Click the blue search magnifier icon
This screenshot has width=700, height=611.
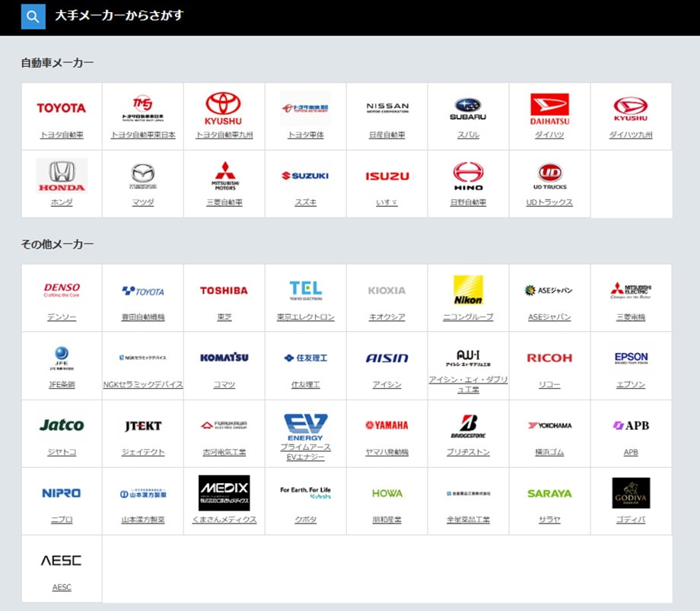click(x=33, y=17)
